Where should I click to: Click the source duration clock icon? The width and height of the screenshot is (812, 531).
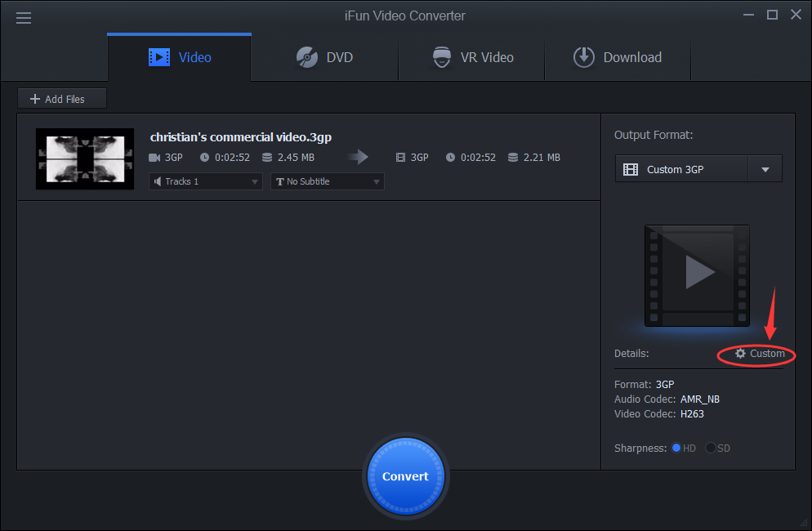204,157
